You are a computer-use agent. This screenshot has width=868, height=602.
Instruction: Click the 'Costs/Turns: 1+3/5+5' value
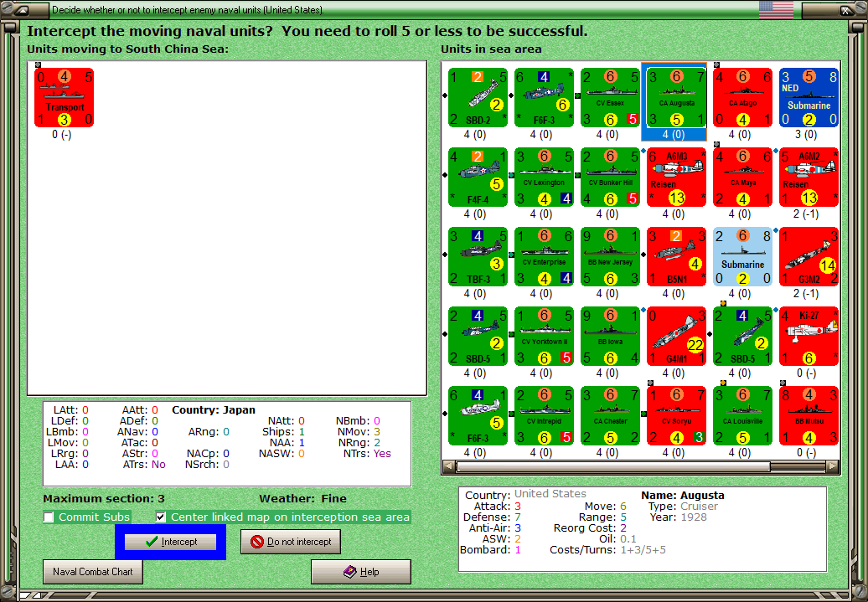[x=643, y=549]
